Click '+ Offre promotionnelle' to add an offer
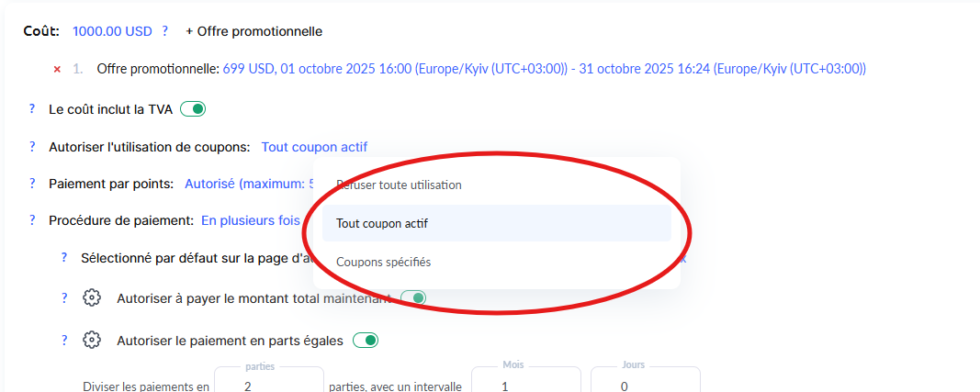The width and height of the screenshot is (980, 392). (253, 31)
